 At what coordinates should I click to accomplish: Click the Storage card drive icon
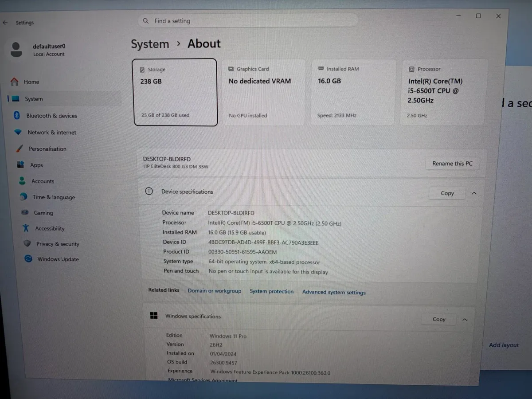point(142,70)
